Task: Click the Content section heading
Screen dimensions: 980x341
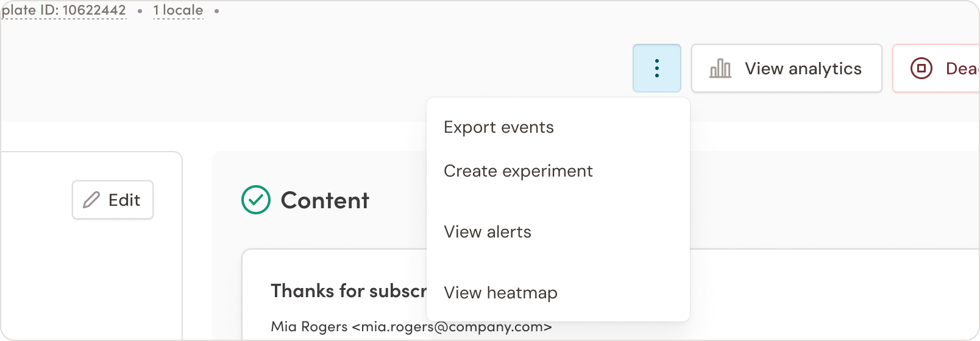Action: (325, 200)
